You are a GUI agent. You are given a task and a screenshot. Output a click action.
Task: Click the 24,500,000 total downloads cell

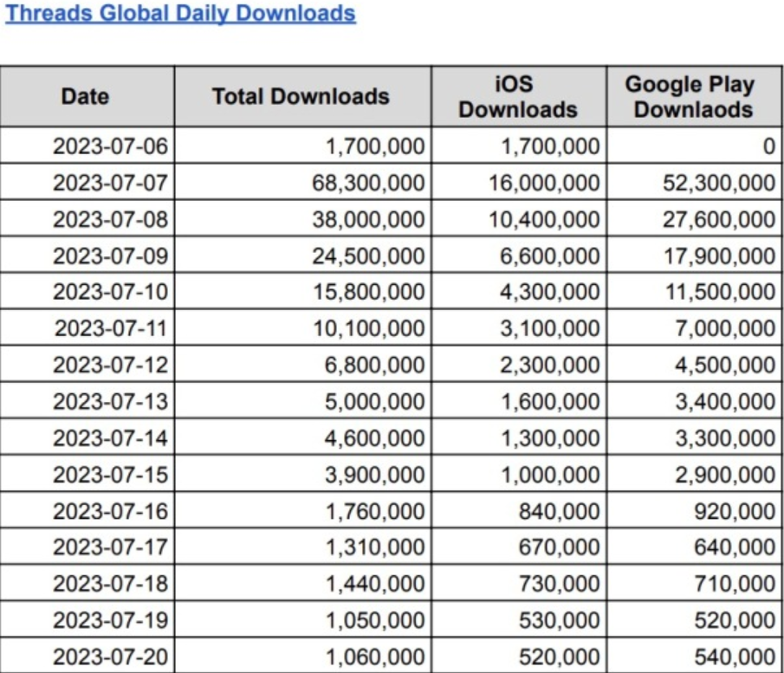coord(303,255)
